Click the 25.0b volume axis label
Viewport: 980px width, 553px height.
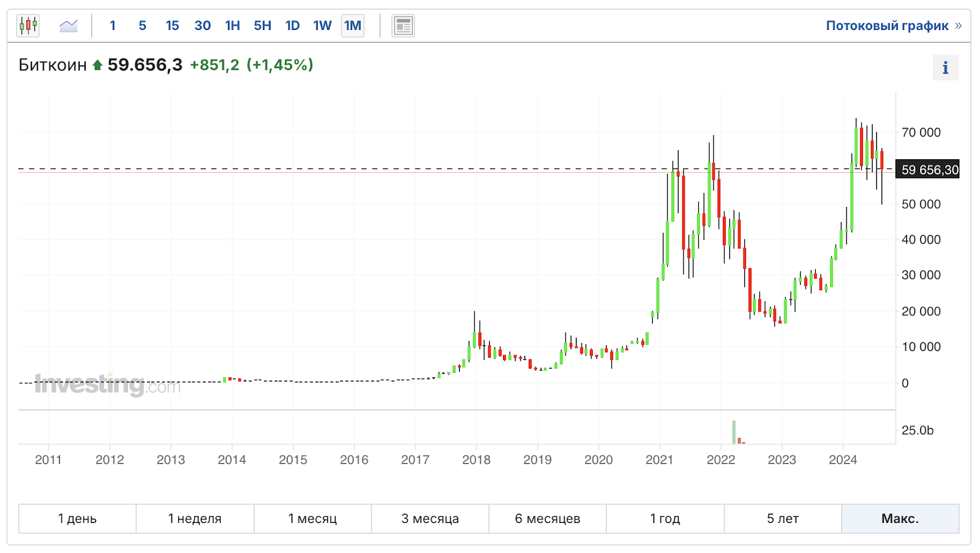coord(918,430)
